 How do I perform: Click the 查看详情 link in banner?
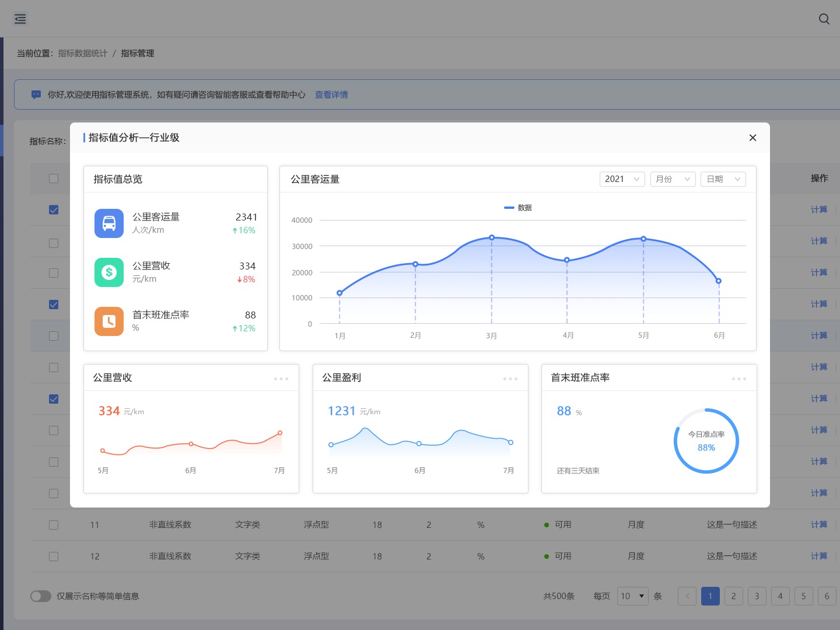(x=331, y=94)
